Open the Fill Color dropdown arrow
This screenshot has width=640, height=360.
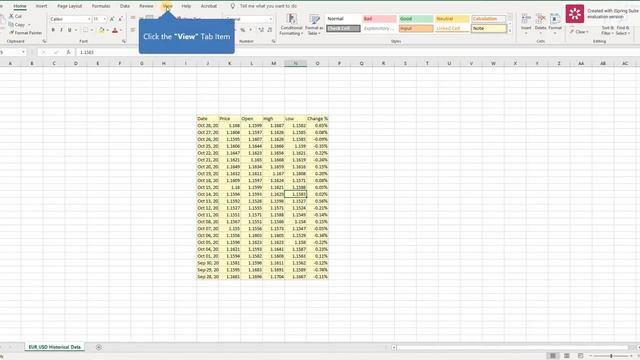click(x=107, y=30)
